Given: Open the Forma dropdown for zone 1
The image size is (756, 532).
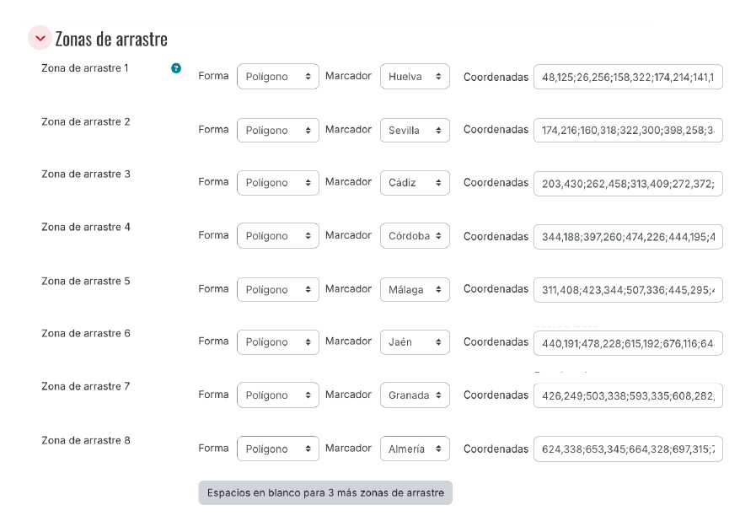Looking at the screenshot, I should coord(277,77).
